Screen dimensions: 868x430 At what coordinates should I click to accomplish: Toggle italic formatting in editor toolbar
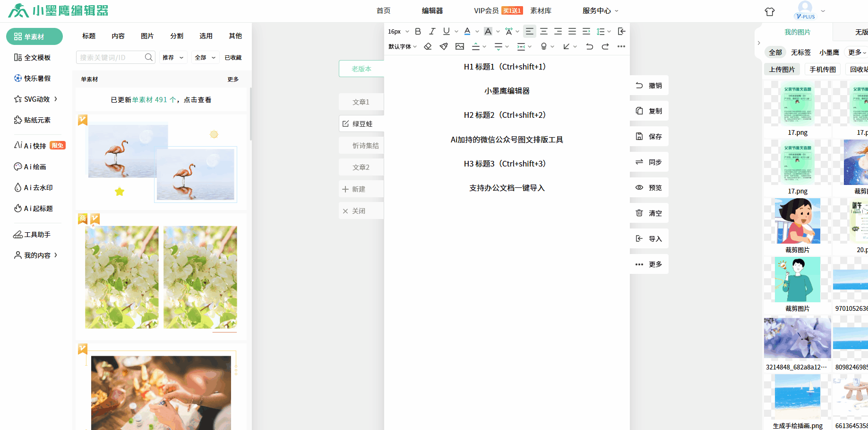coord(432,31)
